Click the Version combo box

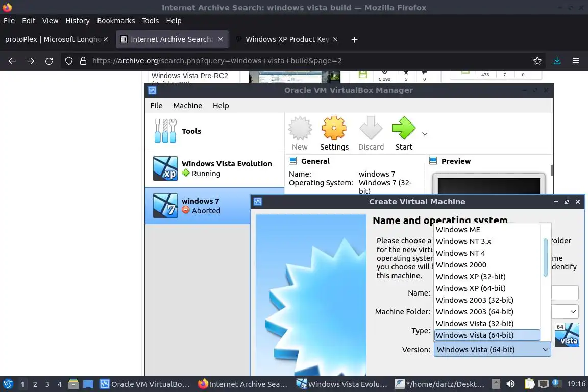pos(492,350)
